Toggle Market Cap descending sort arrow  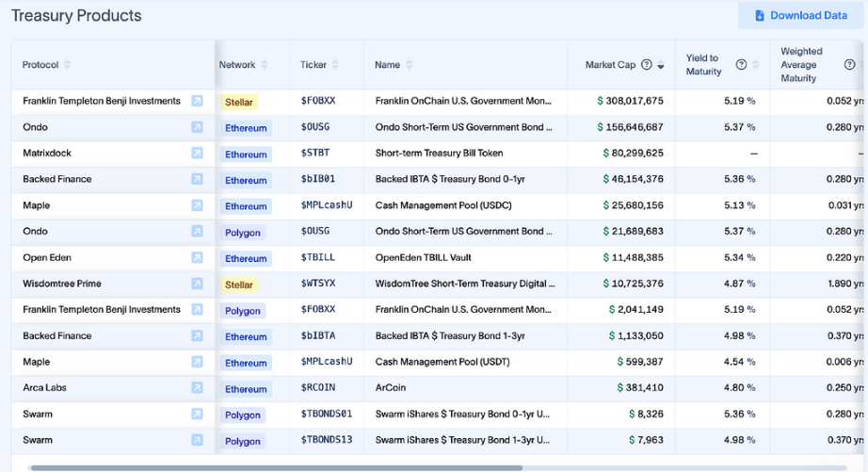pyautogui.click(x=660, y=65)
